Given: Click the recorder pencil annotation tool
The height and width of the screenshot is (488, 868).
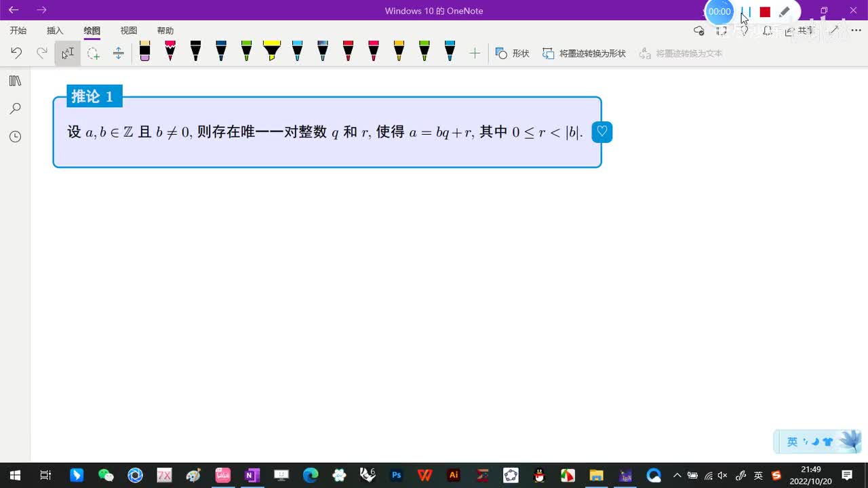Looking at the screenshot, I should (785, 12).
